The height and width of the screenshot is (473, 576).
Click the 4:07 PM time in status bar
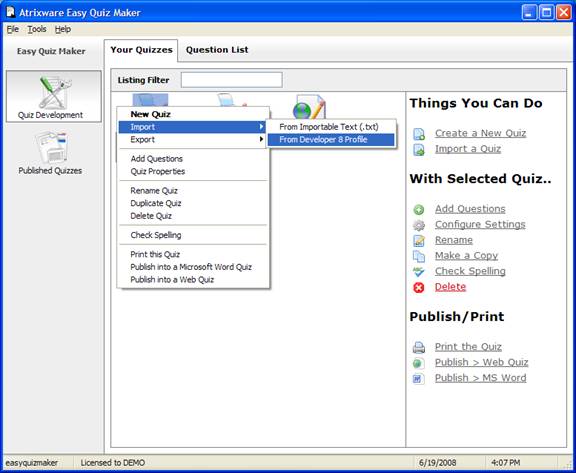[506, 463]
